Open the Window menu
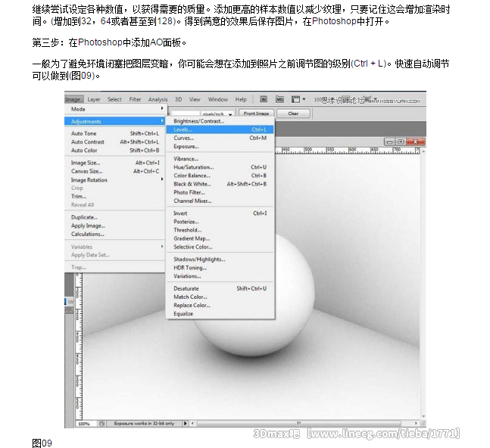 point(218,99)
